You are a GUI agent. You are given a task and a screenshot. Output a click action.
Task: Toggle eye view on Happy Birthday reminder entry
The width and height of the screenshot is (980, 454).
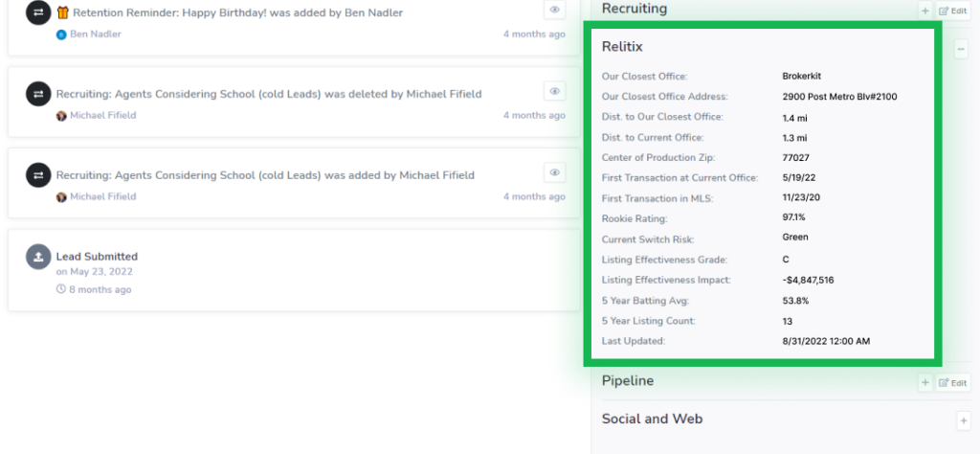tap(554, 10)
